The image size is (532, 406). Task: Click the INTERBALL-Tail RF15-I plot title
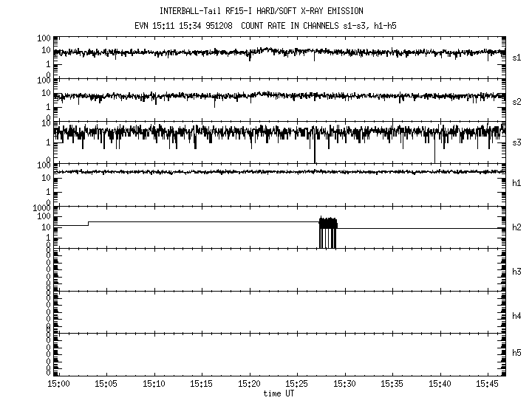click(261, 11)
